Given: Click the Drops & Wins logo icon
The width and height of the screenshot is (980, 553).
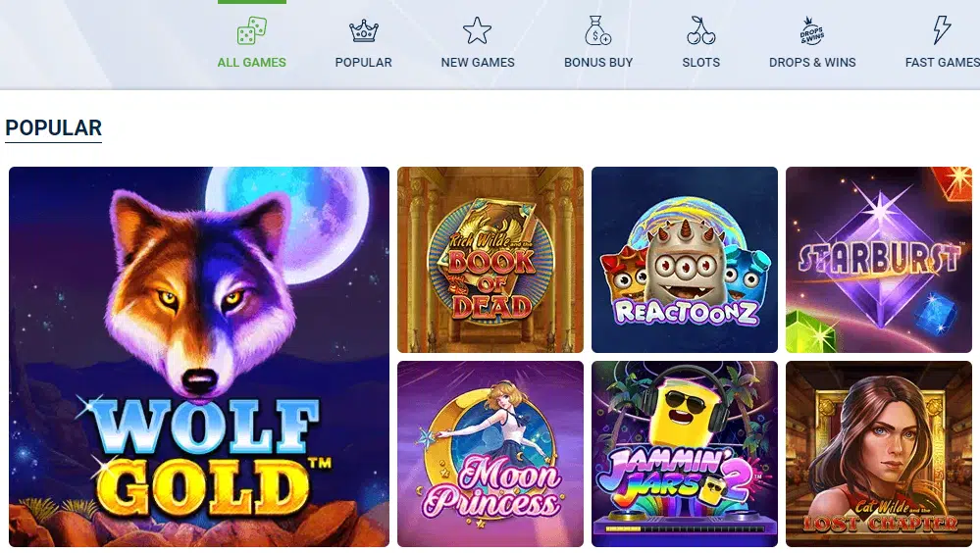Looking at the screenshot, I should (x=812, y=30).
